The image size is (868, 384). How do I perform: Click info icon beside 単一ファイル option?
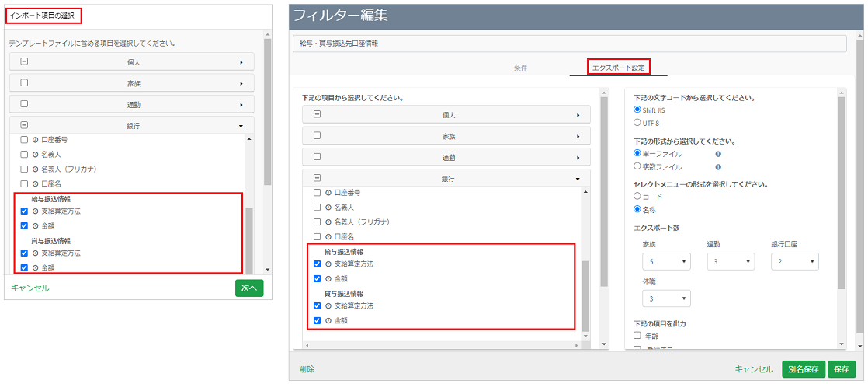717,154
